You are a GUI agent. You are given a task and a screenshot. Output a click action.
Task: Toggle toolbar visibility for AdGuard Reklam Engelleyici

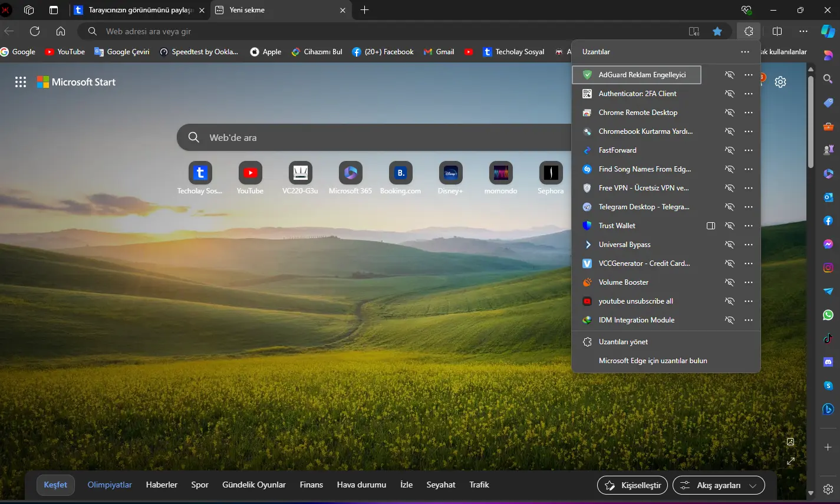pyautogui.click(x=730, y=75)
